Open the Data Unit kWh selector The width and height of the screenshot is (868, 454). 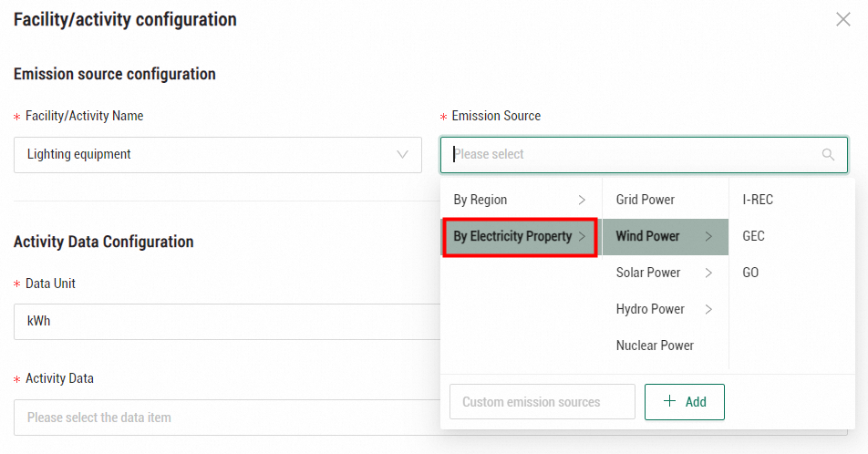point(219,322)
